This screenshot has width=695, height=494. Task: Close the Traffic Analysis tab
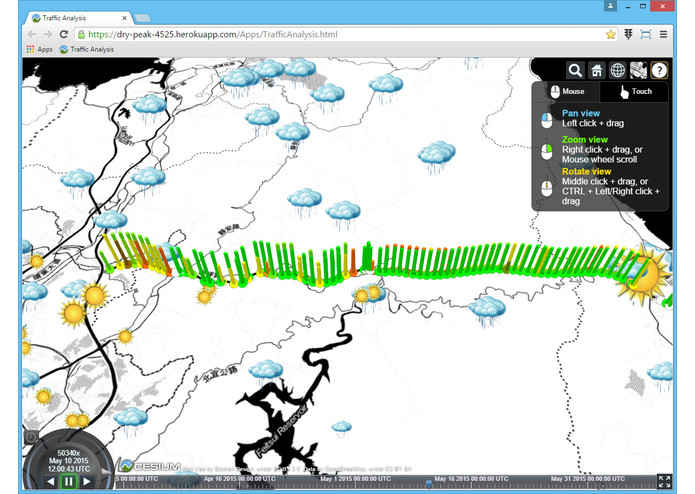[x=125, y=18]
